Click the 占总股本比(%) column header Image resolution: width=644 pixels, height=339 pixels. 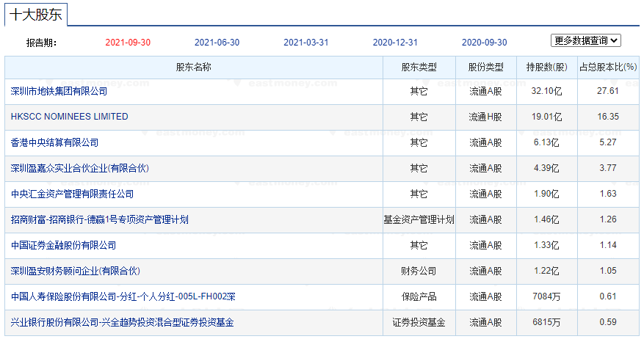608,68
